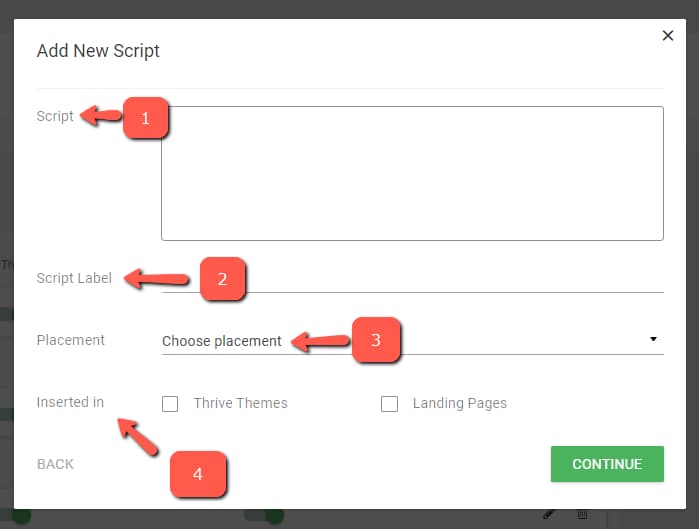Click inside the Script text area
699x529 pixels.
(x=412, y=173)
